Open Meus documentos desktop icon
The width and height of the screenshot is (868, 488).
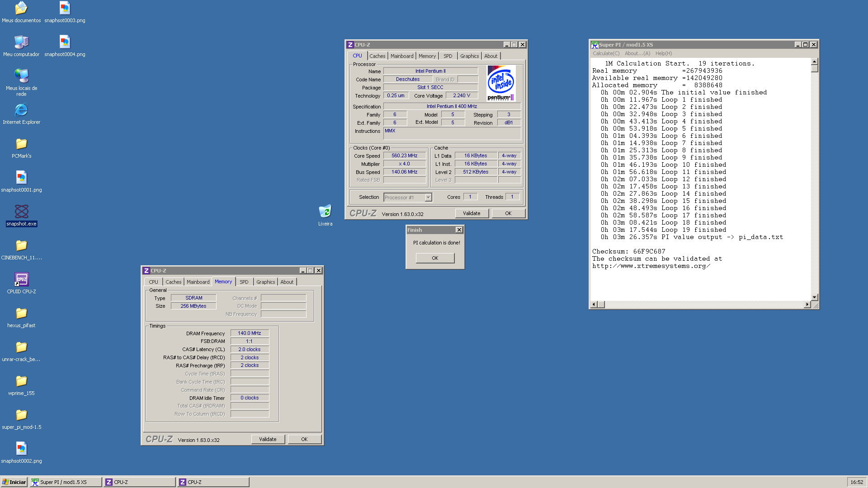pos(21,8)
